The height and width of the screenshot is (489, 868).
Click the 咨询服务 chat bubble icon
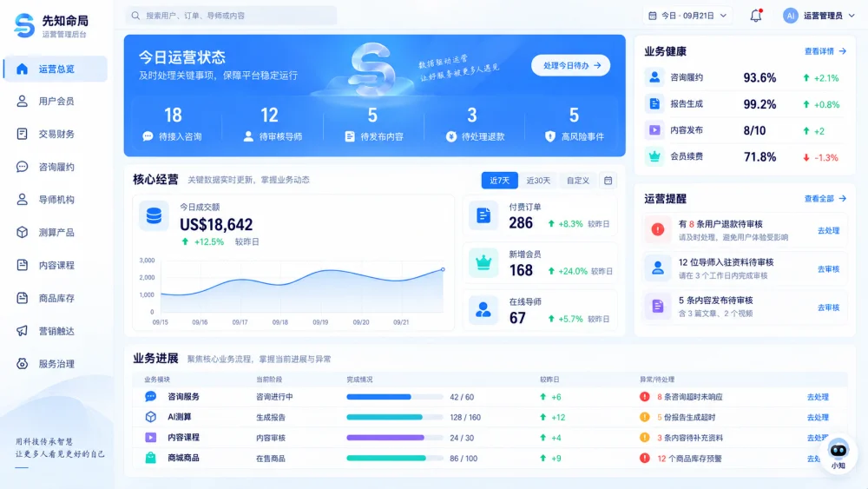pos(150,397)
